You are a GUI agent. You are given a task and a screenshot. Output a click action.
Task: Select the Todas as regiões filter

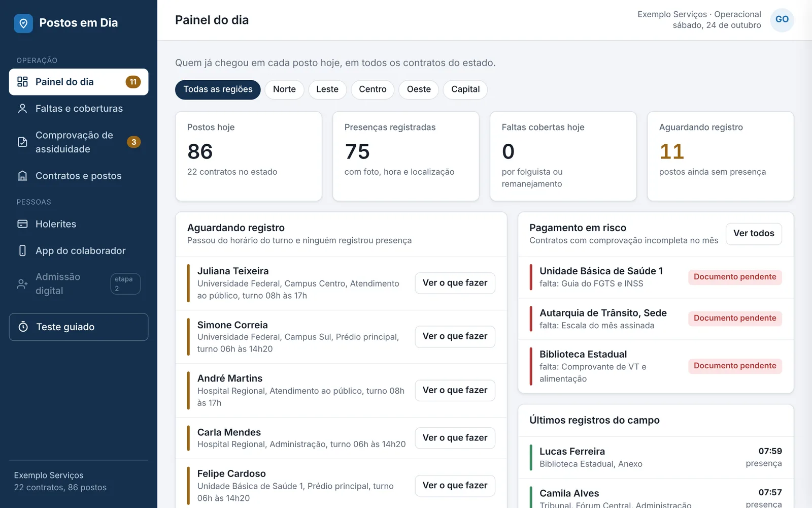click(218, 89)
